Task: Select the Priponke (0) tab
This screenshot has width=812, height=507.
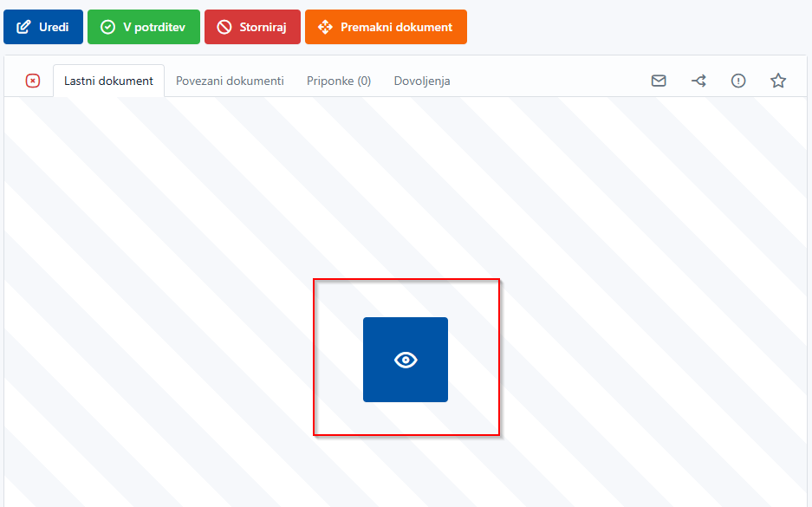Action: pos(339,81)
